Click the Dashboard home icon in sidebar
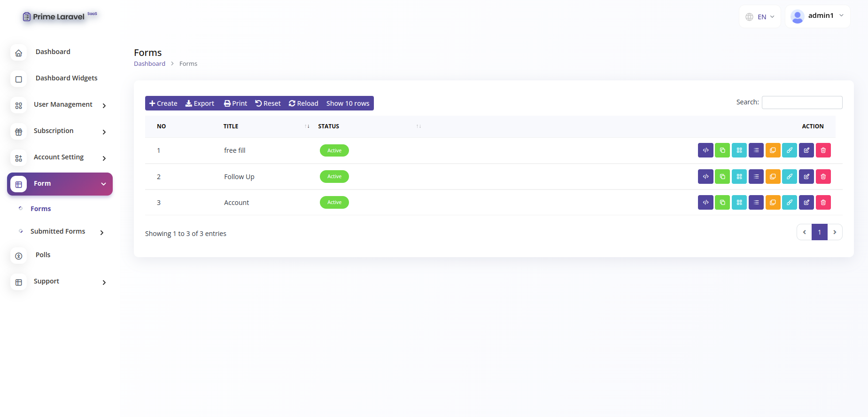 point(19,53)
